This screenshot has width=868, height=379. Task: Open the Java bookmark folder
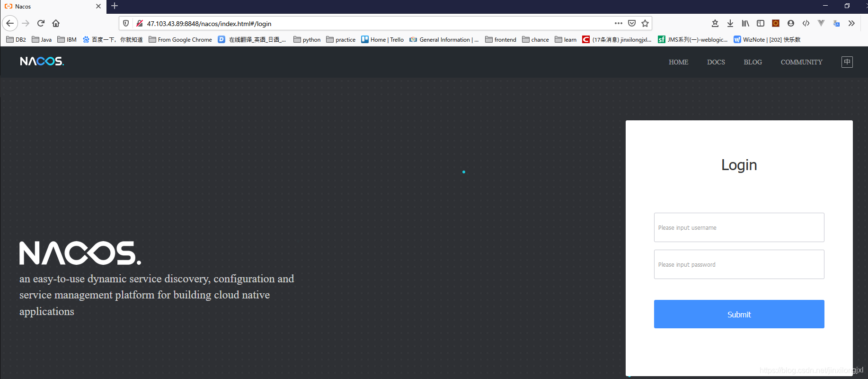42,40
